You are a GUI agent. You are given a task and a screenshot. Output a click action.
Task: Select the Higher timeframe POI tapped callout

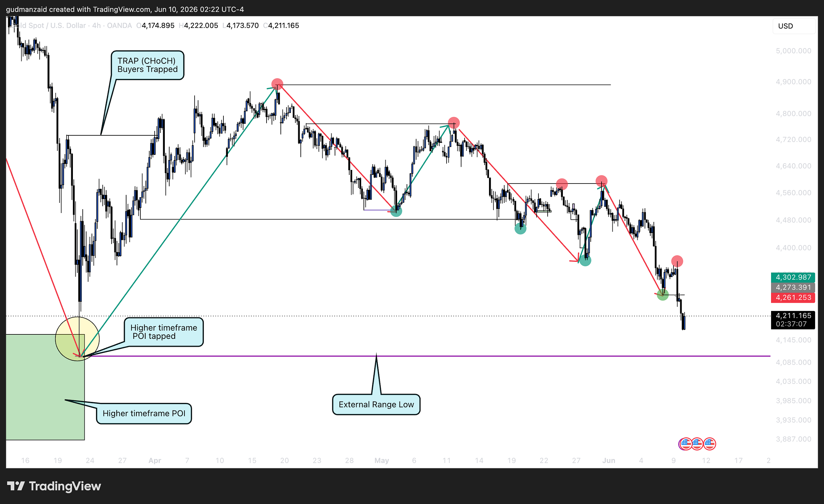pyautogui.click(x=164, y=332)
